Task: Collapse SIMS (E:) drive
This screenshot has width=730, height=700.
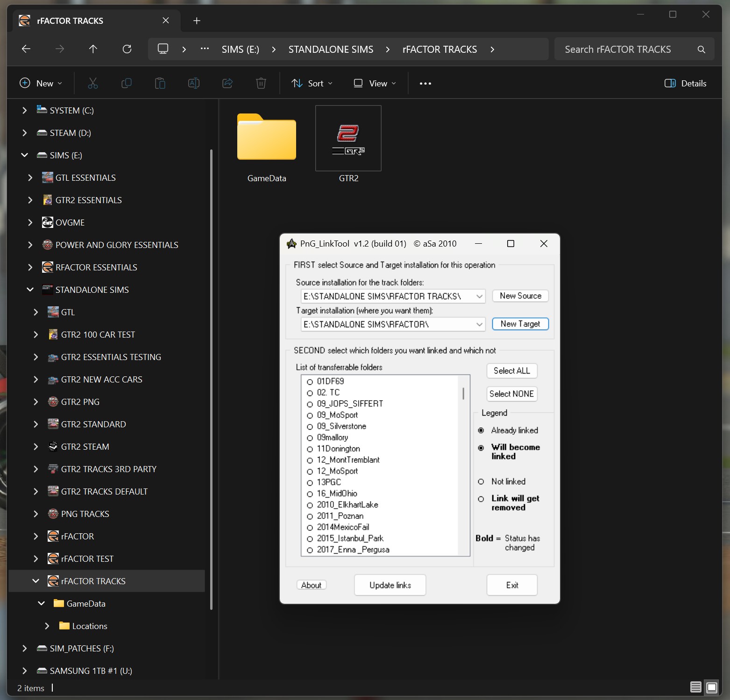Action: (24, 155)
